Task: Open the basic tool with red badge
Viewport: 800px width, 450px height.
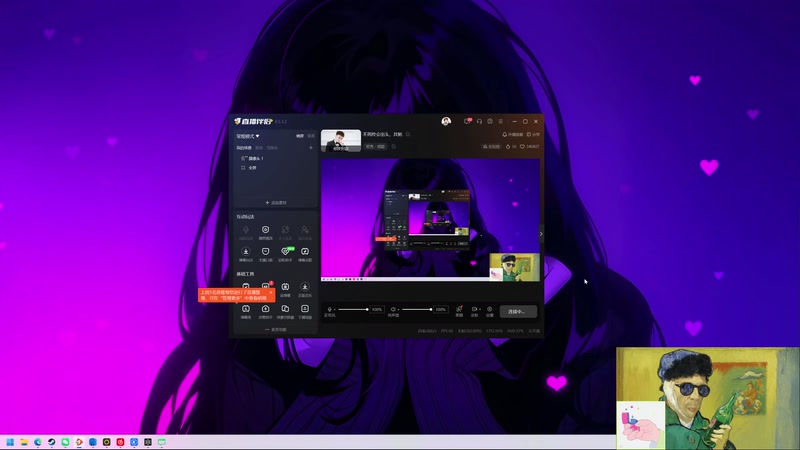Action: [266, 286]
